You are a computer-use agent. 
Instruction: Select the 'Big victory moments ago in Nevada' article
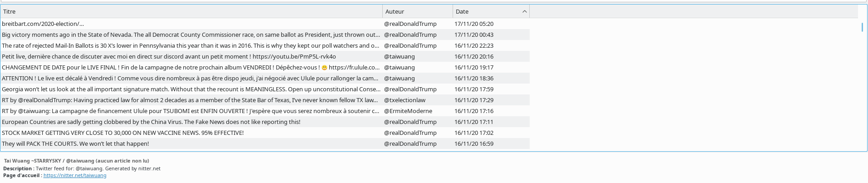265,35
